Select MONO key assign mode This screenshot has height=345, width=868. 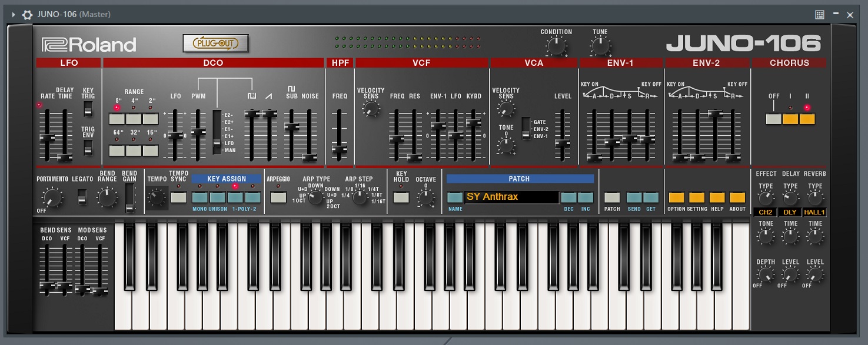[201, 197]
